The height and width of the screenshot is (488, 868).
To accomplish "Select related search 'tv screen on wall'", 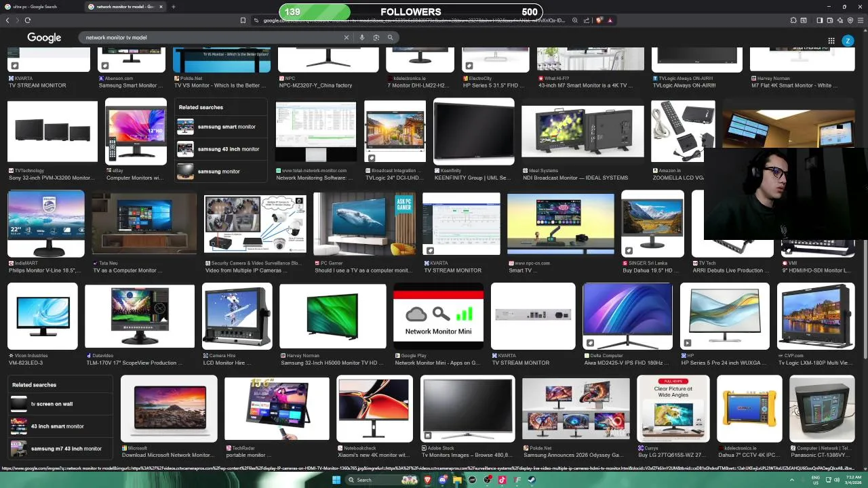I will pos(60,404).
